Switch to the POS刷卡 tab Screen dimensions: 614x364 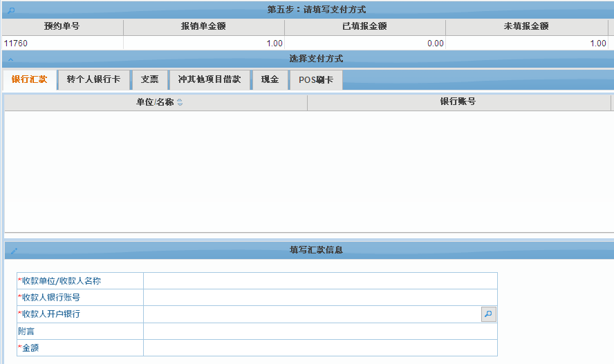(315, 80)
